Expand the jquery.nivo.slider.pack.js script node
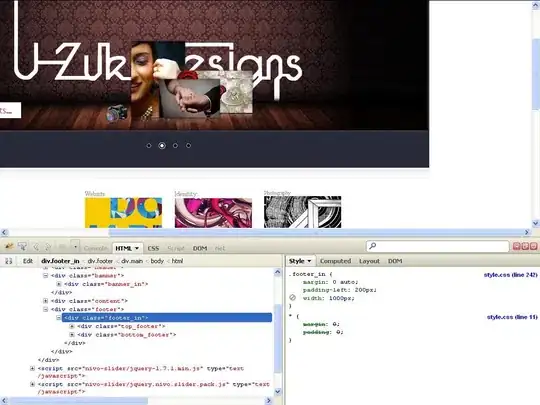The image size is (540, 405). point(32,384)
